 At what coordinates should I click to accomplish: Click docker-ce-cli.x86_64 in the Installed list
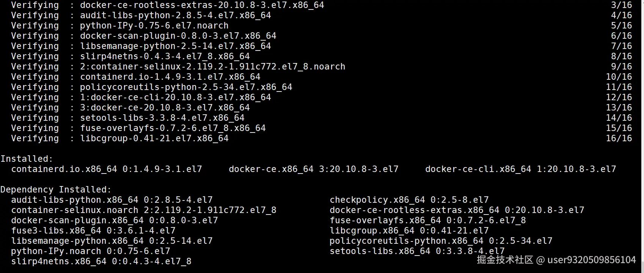point(478,169)
